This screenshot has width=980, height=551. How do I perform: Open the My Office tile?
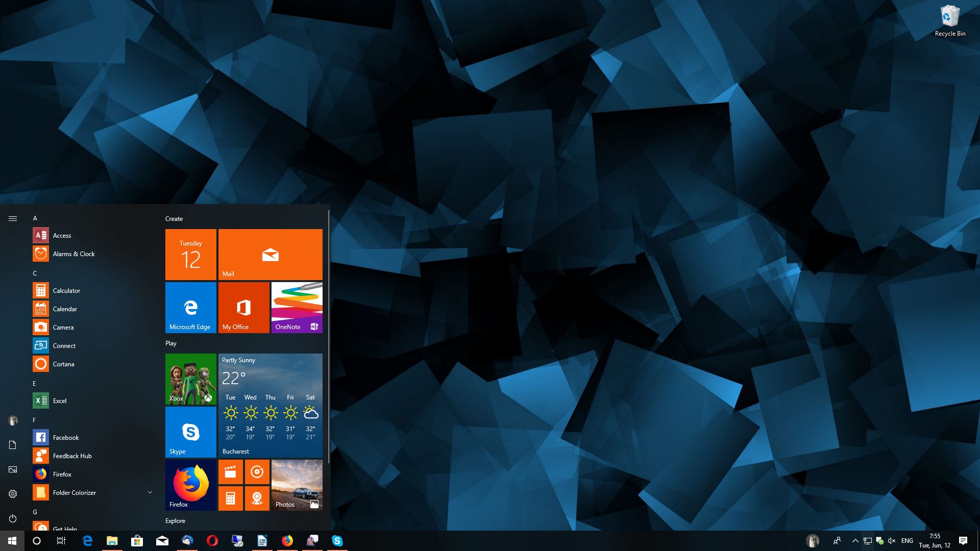click(x=243, y=307)
